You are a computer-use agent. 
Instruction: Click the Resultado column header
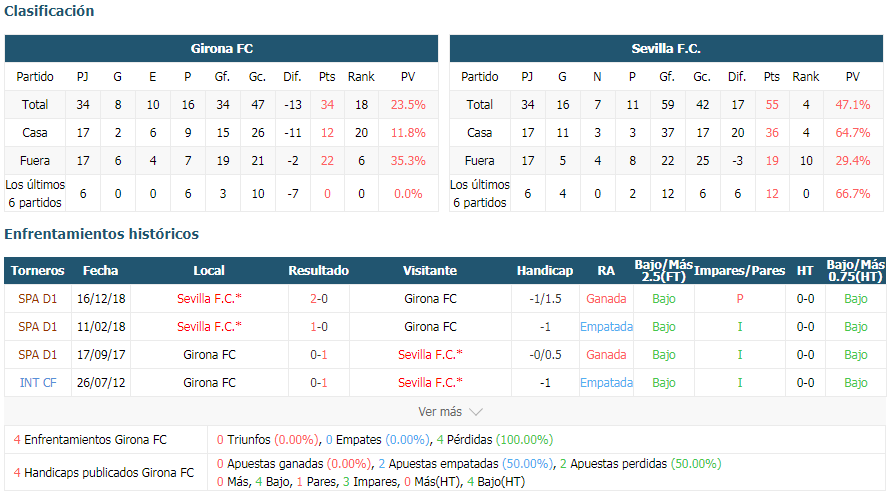pyautogui.click(x=319, y=271)
